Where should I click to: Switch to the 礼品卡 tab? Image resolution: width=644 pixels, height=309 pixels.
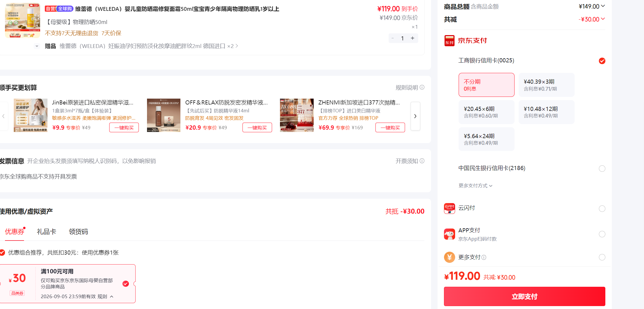coord(46,232)
